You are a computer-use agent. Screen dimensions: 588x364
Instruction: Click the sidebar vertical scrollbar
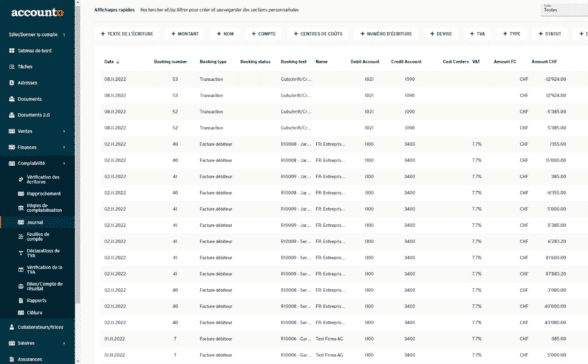pos(78,154)
